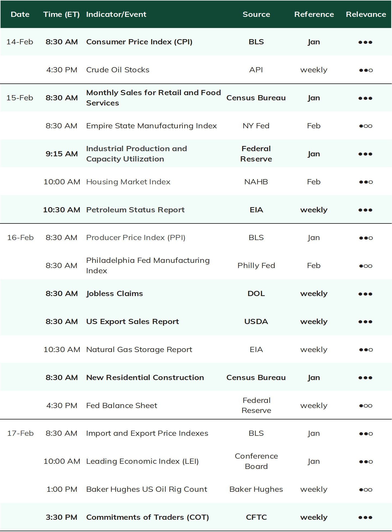The width and height of the screenshot is (392, 532).
Task: Click the 3:30 PM time cell
Action: point(62,517)
